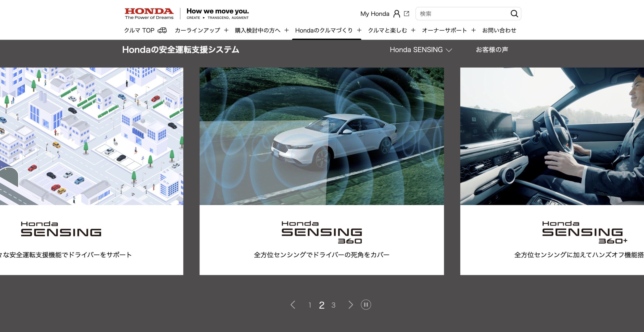The height and width of the screenshot is (332, 644).
Task: Open the isometric city Honda SENSING image
Action: [x=92, y=136]
